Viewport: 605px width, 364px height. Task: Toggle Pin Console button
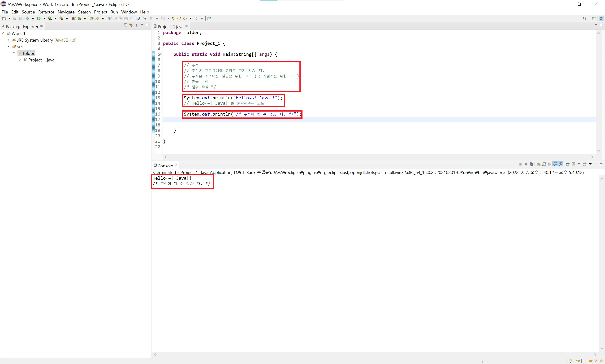coord(568,164)
